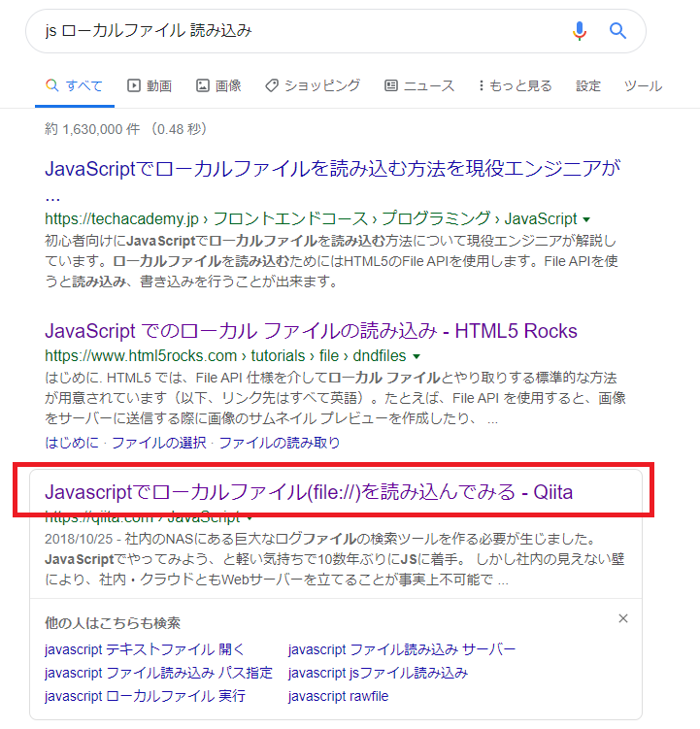Viewport: 700px width, 729px height.
Task: Open the ショッピング tab
Action: click(313, 86)
